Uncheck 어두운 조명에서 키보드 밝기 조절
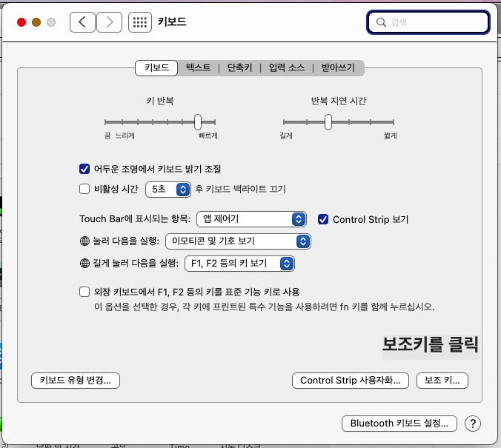Viewport: 501px width, 448px height. pos(84,169)
